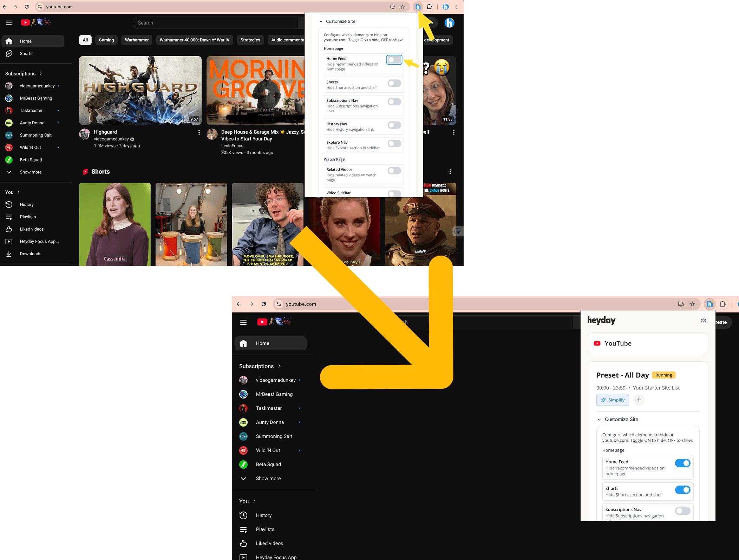Turn on the History Nav toggle
Image resolution: width=739 pixels, height=560 pixels.
tap(394, 125)
